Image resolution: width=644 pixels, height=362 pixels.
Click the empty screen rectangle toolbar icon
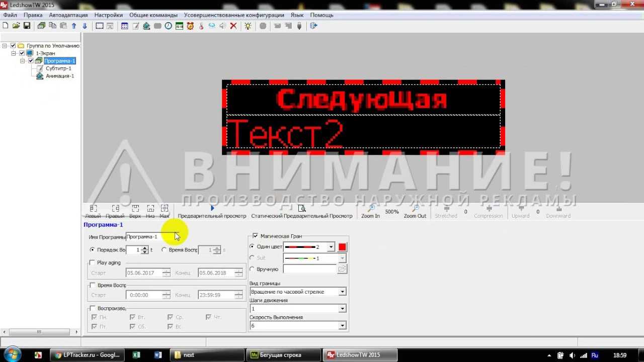click(x=100, y=26)
